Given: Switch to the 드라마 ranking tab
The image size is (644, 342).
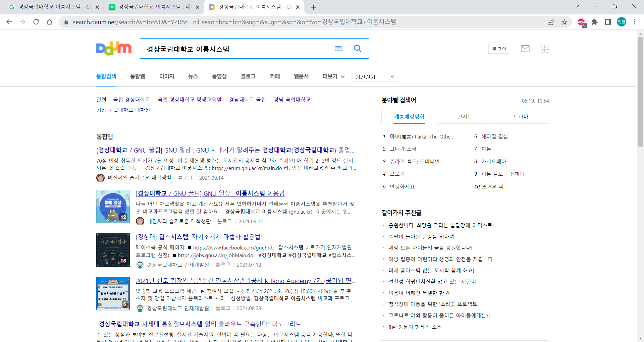Looking at the screenshot, I should tap(521, 117).
